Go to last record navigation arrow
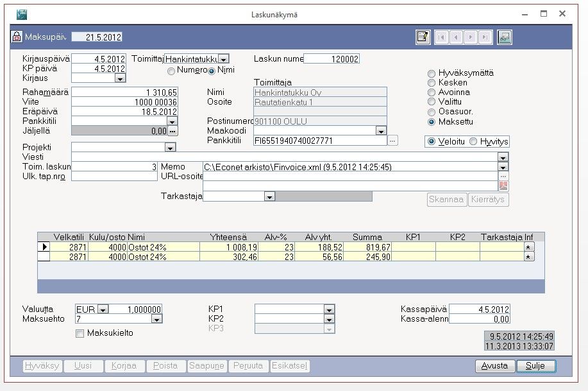This screenshot has height=391, width=588. pyautogui.click(x=485, y=37)
